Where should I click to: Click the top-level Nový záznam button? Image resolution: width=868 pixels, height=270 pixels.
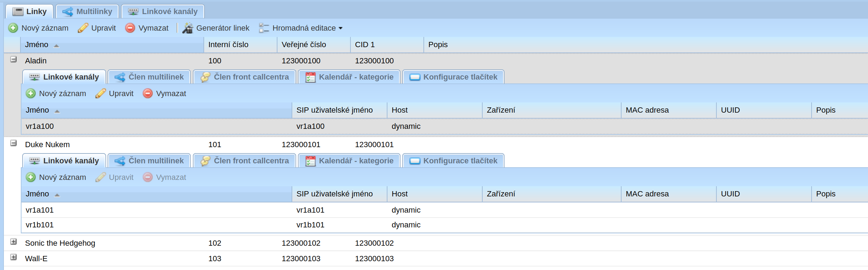coord(38,28)
